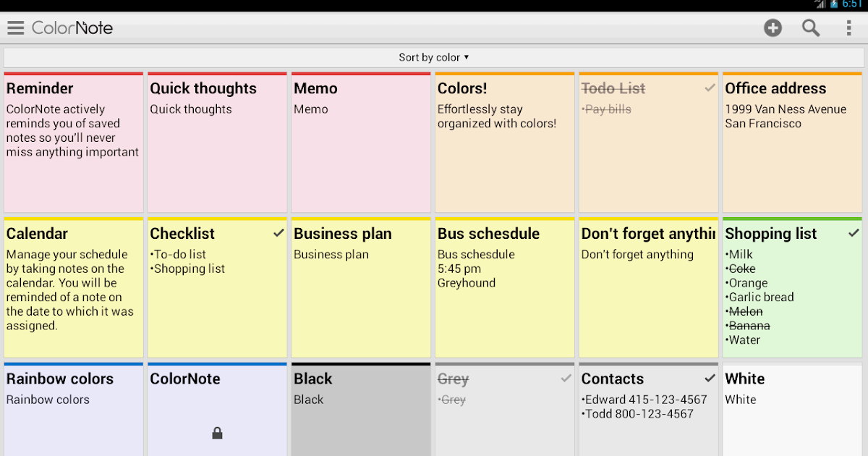
Task: Tap the green Shopping list color header strip
Action: point(792,217)
